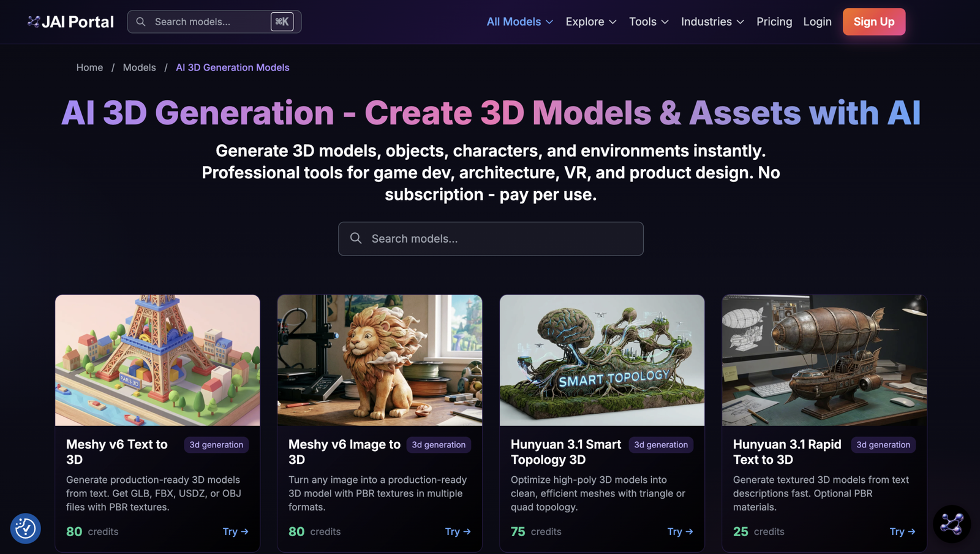Click the ⌘K shortcut badge
This screenshot has width=980, height=554.
pyautogui.click(x=282, y=21)
